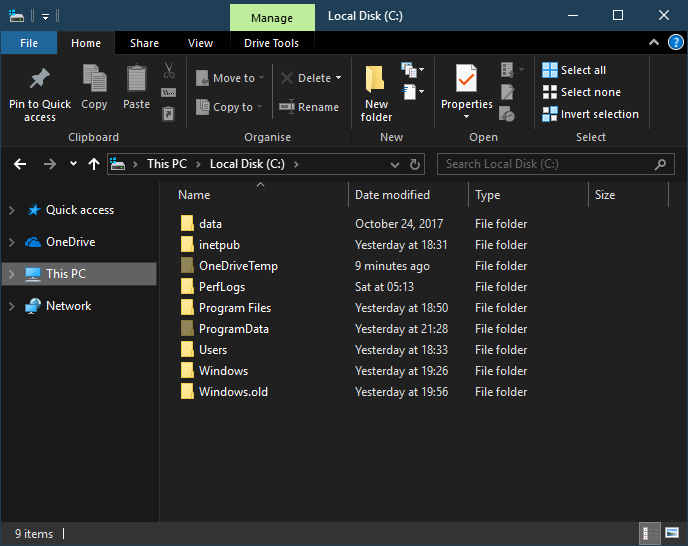
Task: Open the Recent locations dropdown
Action: tap(73, 164)
